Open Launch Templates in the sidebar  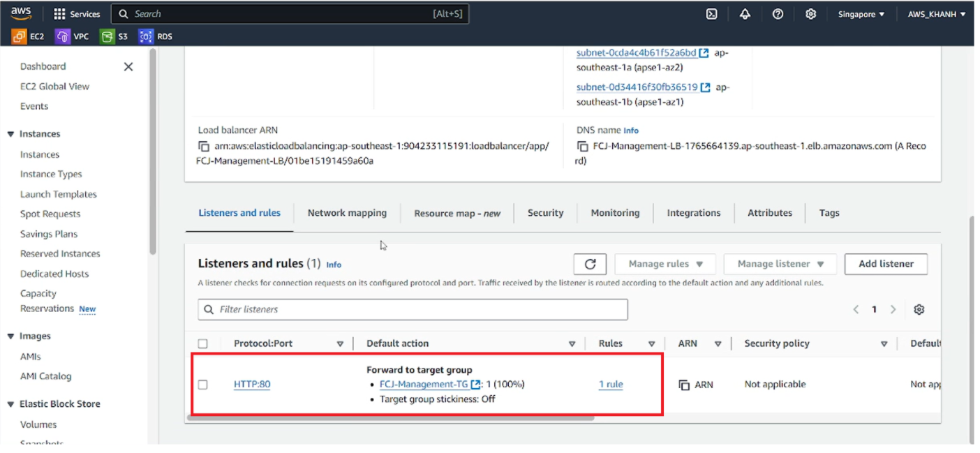point(59,195)
